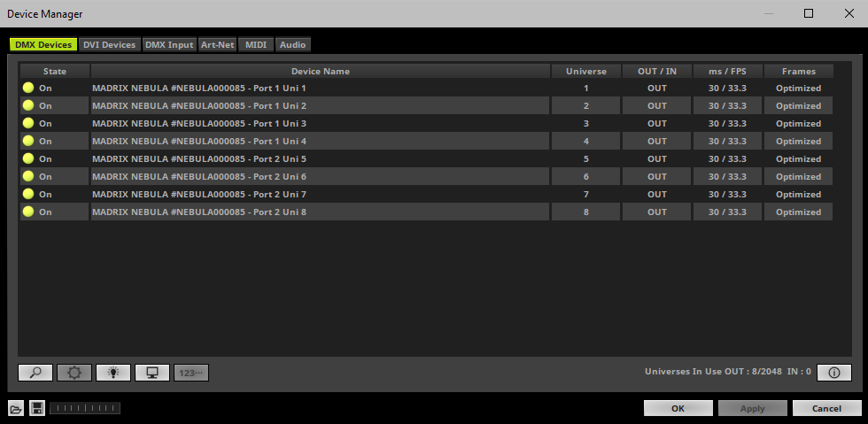The width and height of the screenshot is (868, 424).
Task: Click the Frames column header
Action: point(798,71)
